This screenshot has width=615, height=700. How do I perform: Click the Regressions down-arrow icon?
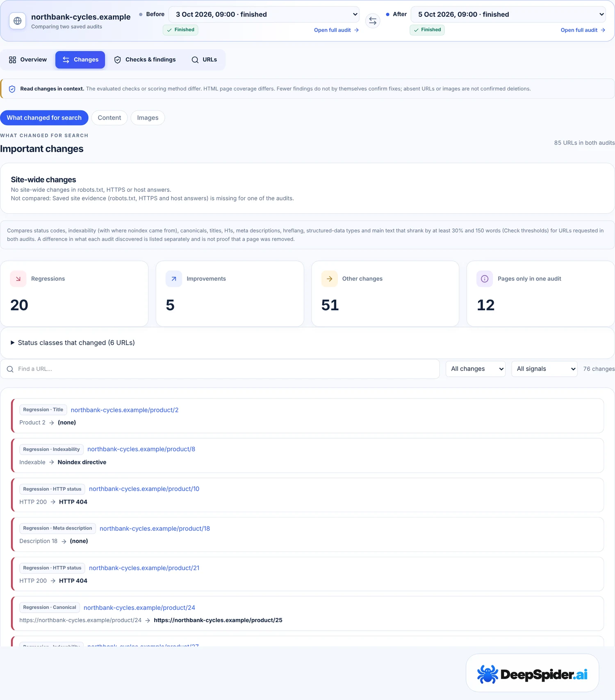point(18,279)
